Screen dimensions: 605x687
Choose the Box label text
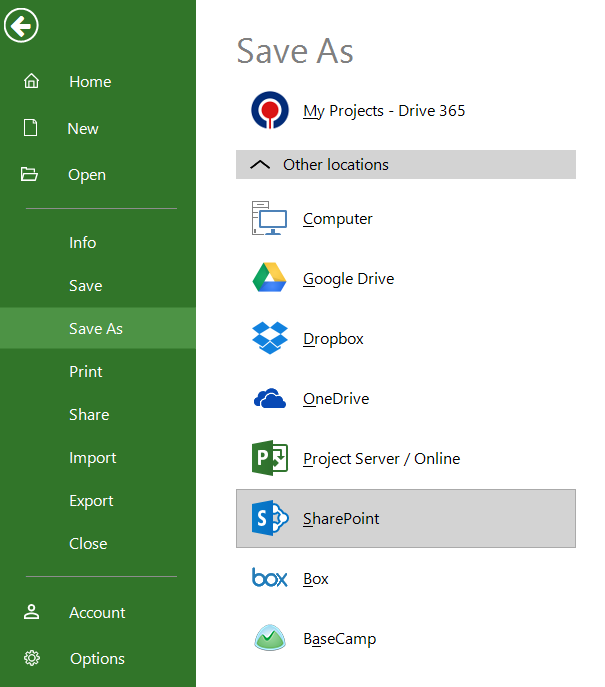(315, 579)
